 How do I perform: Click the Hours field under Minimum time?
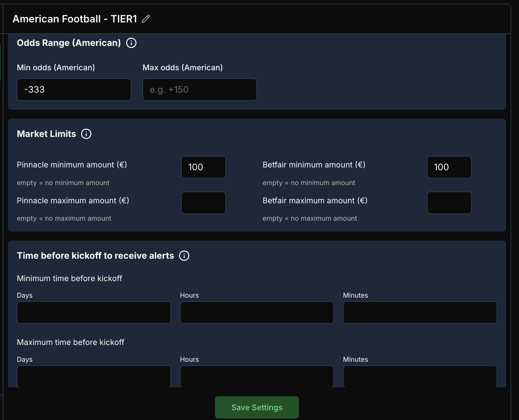pos(257,312)
